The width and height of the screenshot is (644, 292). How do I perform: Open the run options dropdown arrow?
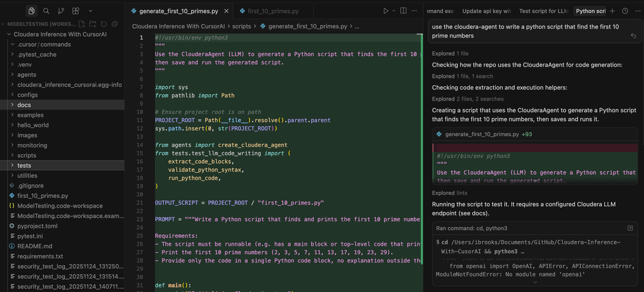393,11
